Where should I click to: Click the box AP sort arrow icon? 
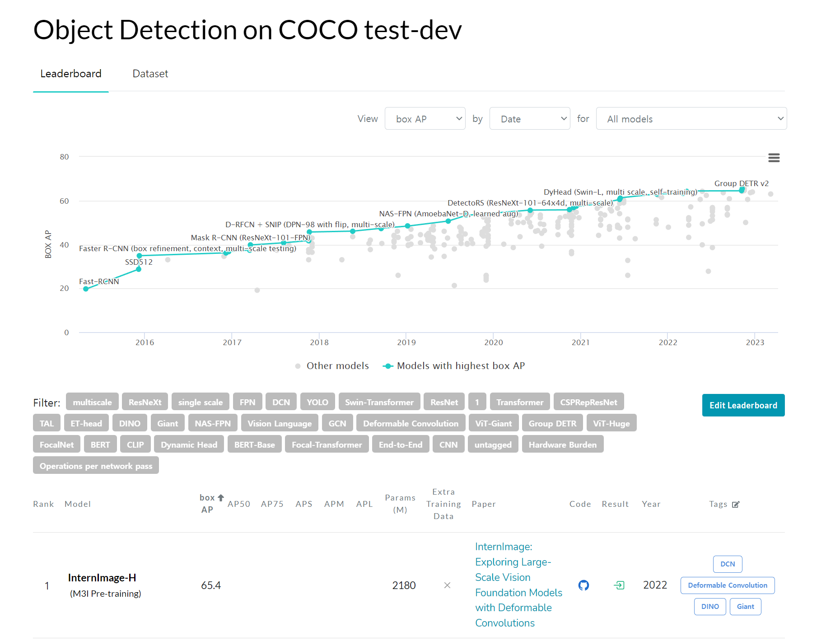pos(221,497)
